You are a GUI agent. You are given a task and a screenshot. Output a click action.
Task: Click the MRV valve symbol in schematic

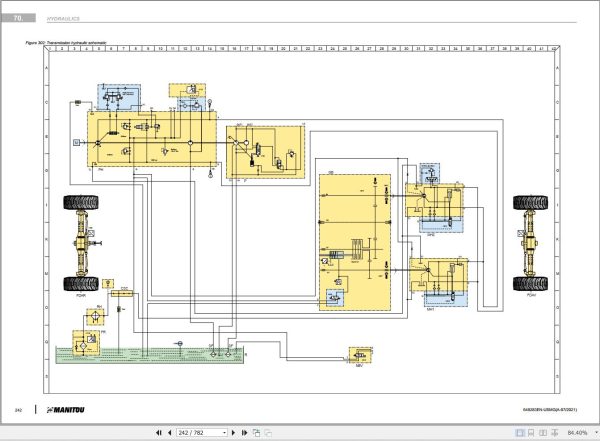[x=360, y=355]
